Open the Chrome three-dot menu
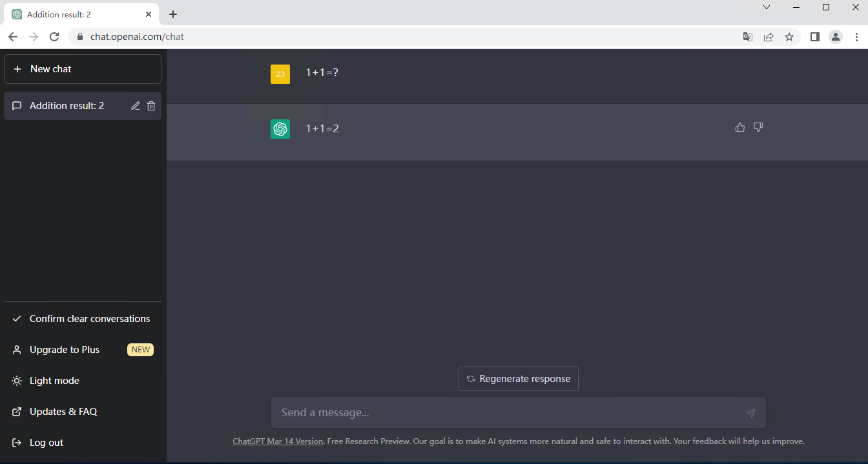The image size is (868, 464). click(x=856, y=37)
